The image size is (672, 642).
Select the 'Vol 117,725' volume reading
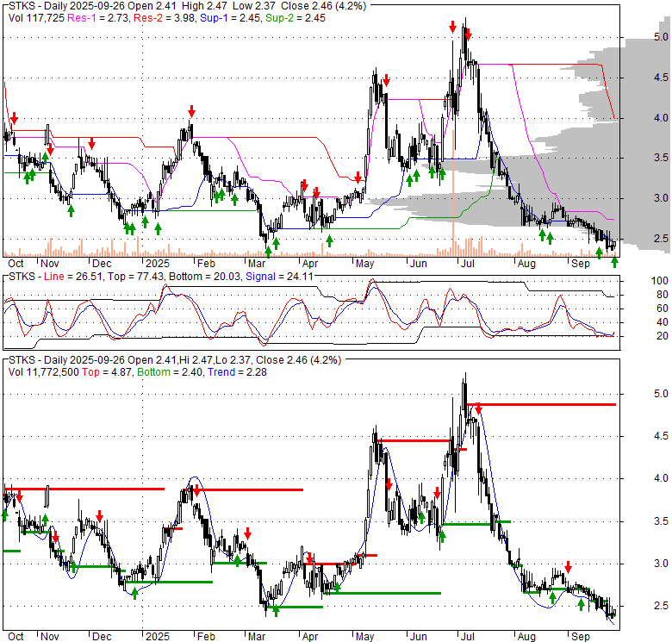(36, 18)
